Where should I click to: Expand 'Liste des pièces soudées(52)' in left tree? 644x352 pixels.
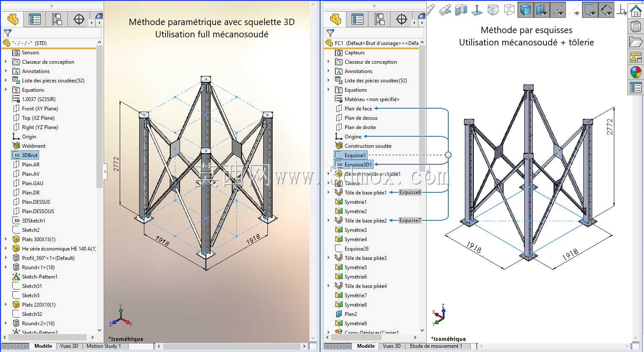(x=6, y=81)
